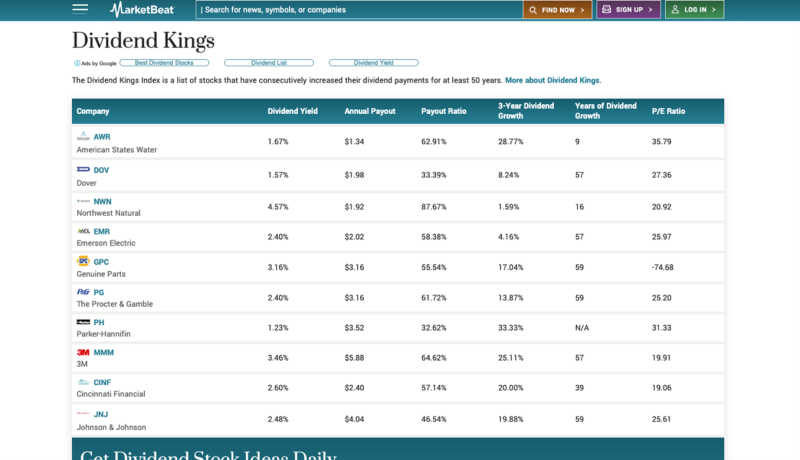
Task: Click the Northwest Natural logo icon
Action: [x=83, y=201]
